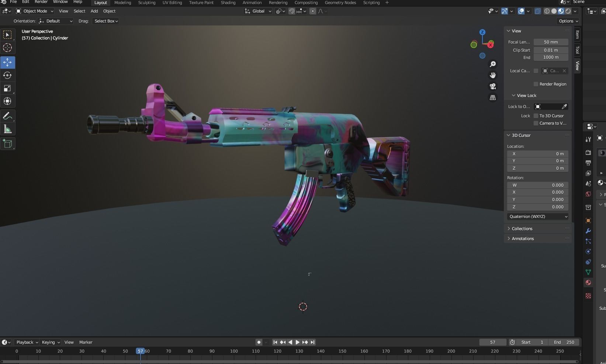Click the End frame 250 field

coord(564,342)
